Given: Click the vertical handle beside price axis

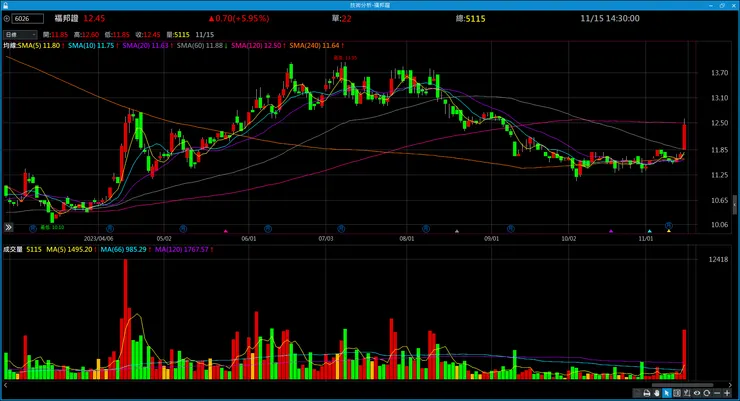Looking at the screenshot, I should 735,204.
